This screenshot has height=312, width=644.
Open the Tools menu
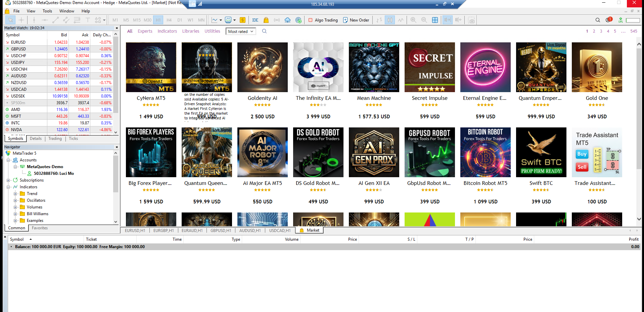pos(47,11)
